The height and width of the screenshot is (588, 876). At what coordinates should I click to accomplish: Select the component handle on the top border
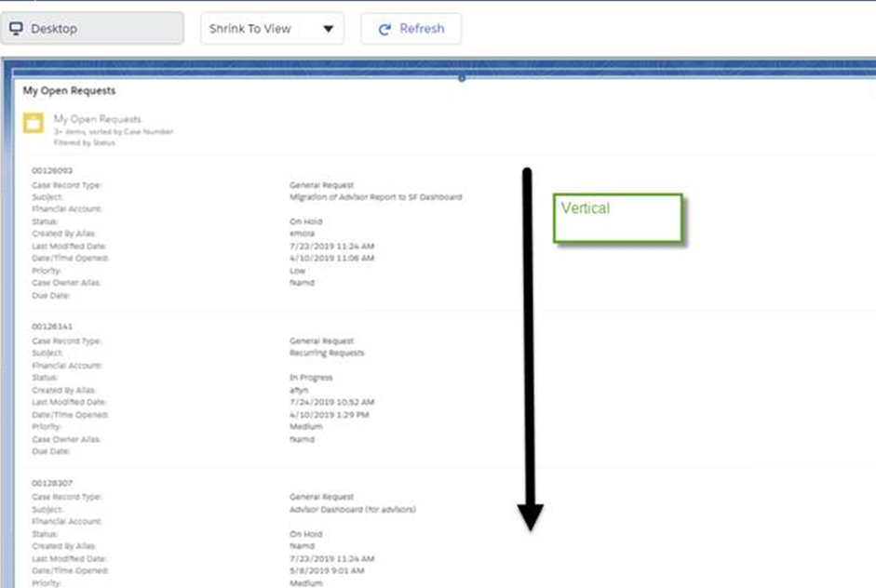pyautogui.click(x=462, y=78)
